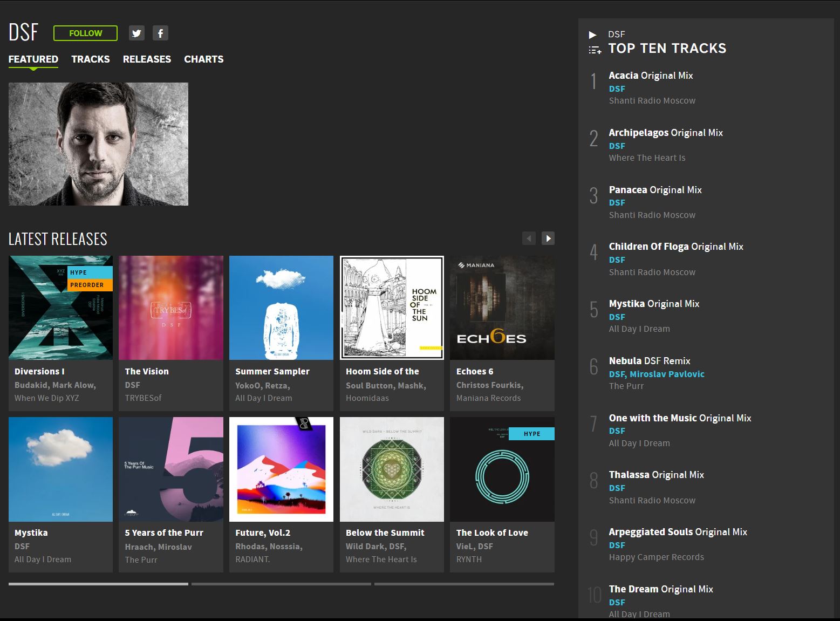Go to next latest releases page arrow

click(548, 238)
